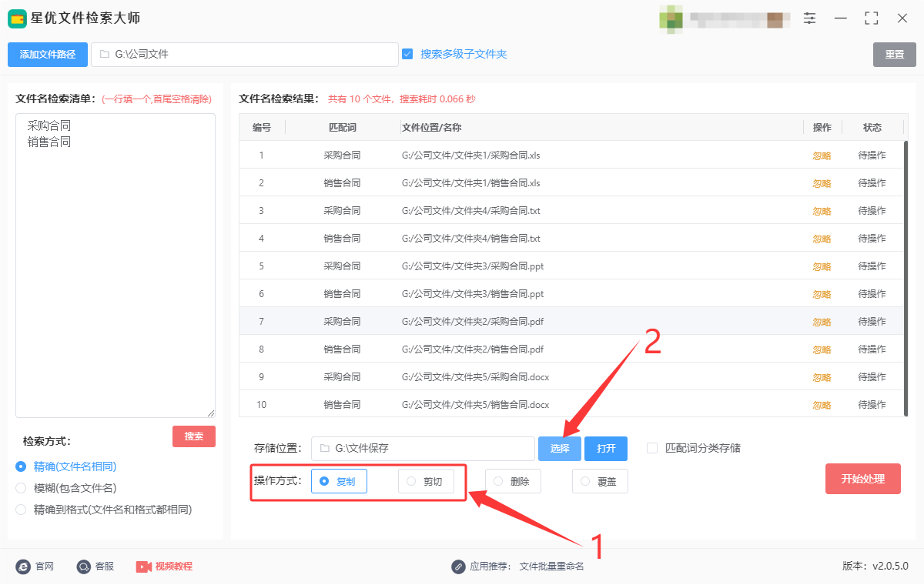Enable 匹配词分类存储 checkbox
The height and width of the screenshot is (585, 924).
pos(652,448)
